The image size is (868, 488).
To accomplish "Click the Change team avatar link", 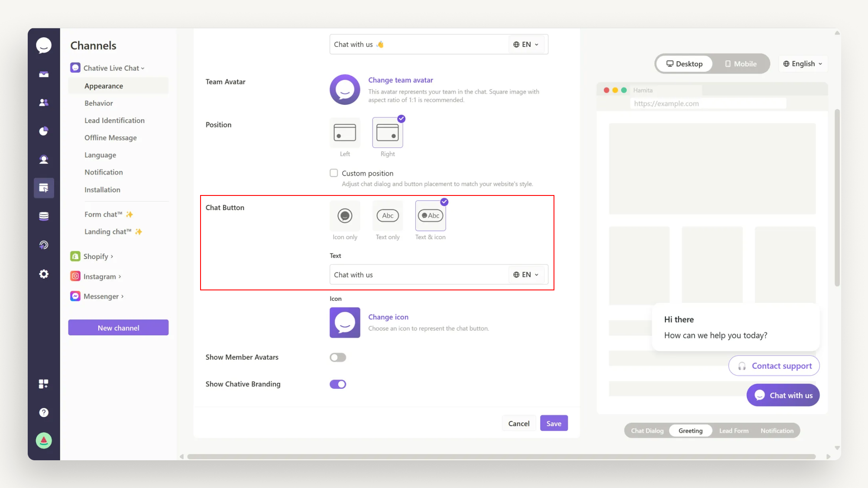I will 400,80.
